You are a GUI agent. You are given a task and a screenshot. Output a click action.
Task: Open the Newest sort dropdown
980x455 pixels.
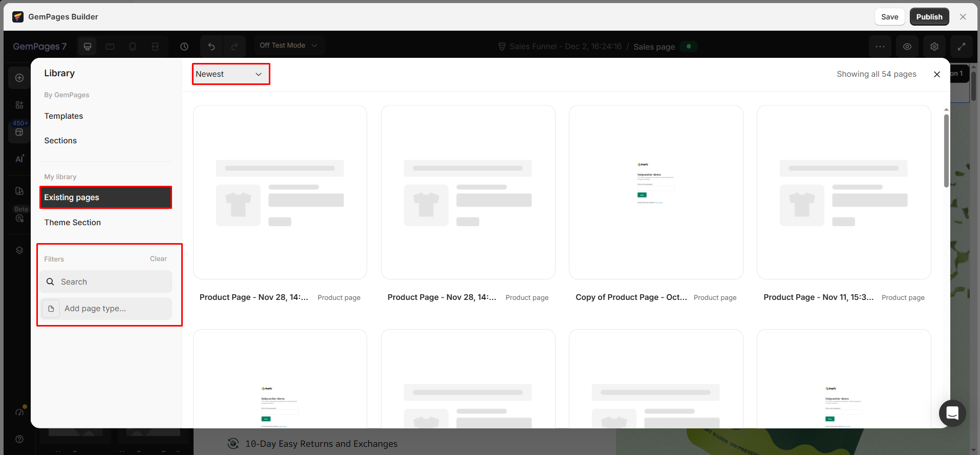pyautogui.click(x=231, y=74)
